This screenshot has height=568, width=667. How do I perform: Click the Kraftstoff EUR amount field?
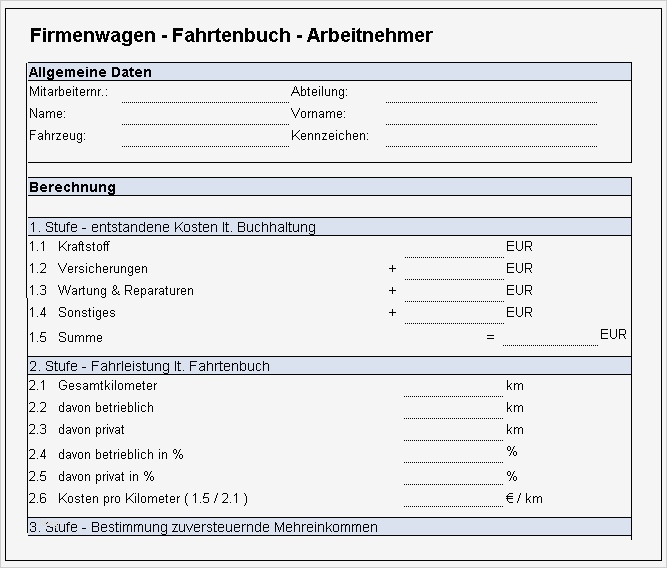click(x=453, y=247)
